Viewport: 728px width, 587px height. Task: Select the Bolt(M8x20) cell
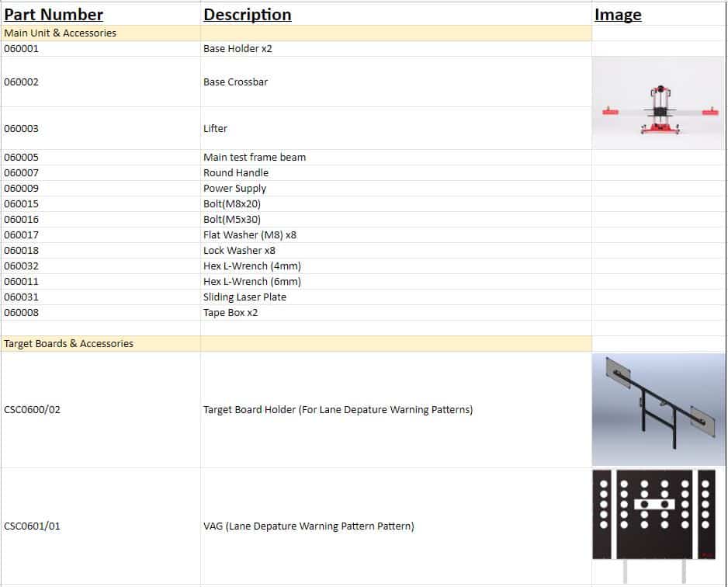pos(396,204)
